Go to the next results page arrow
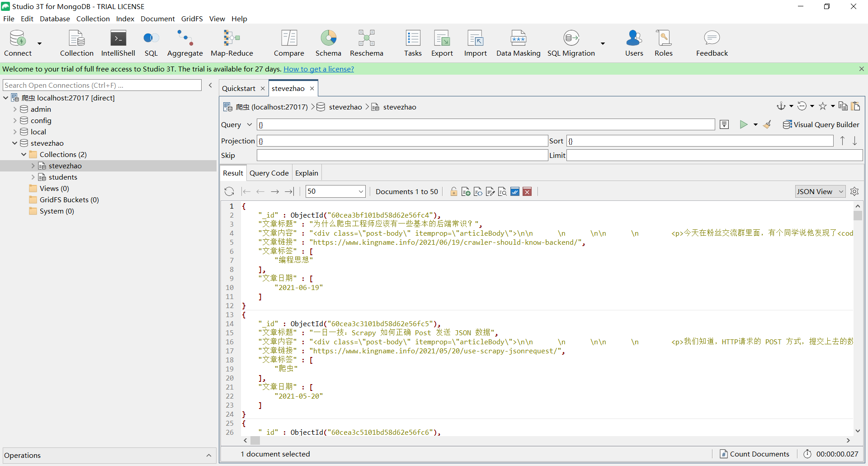 [274, 192]
